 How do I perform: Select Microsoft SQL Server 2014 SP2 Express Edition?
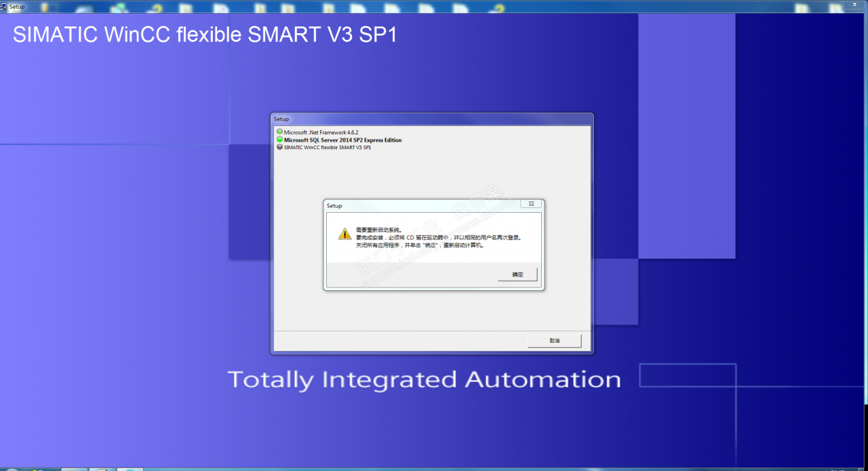[342, 140]
